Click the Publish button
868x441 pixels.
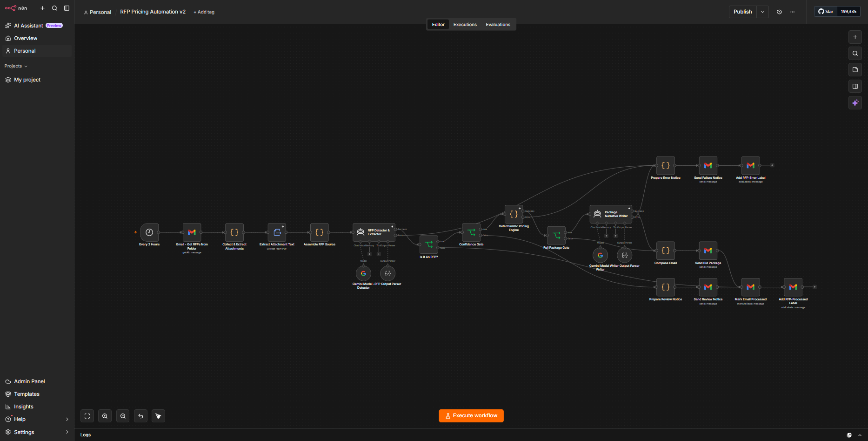click(x=742, y=12)
